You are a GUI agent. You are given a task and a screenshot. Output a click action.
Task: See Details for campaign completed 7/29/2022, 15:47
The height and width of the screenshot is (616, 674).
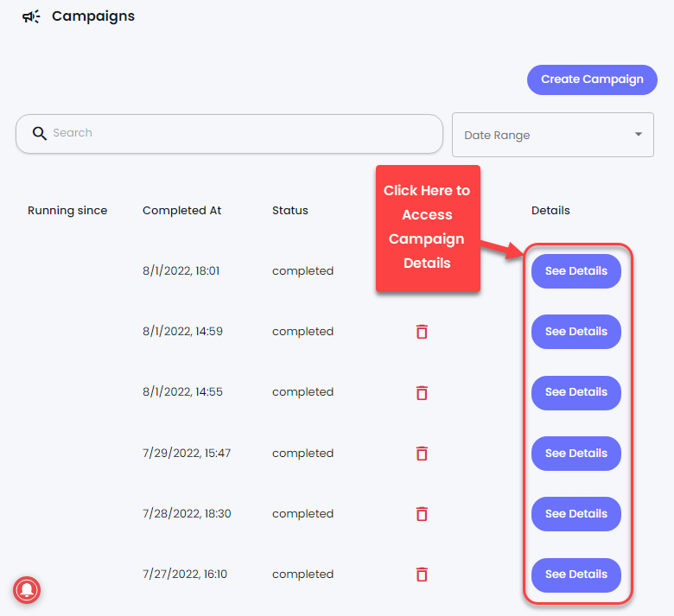pyautogui.click(x=576, y=454)
